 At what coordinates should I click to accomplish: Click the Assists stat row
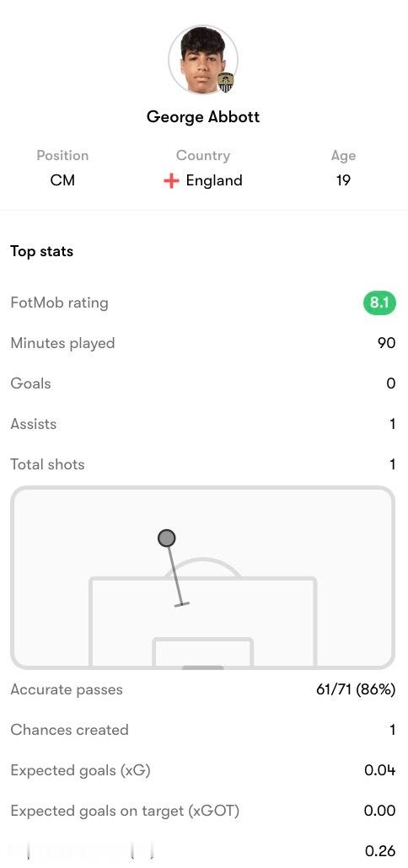click(x=203, y=424)
